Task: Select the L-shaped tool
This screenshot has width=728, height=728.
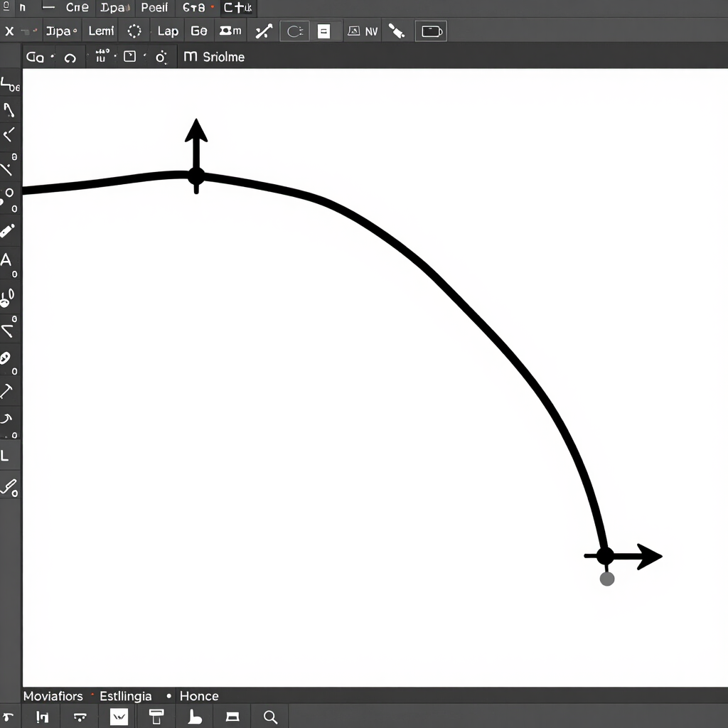Action: pyautogui.click(x=5, y=456)
